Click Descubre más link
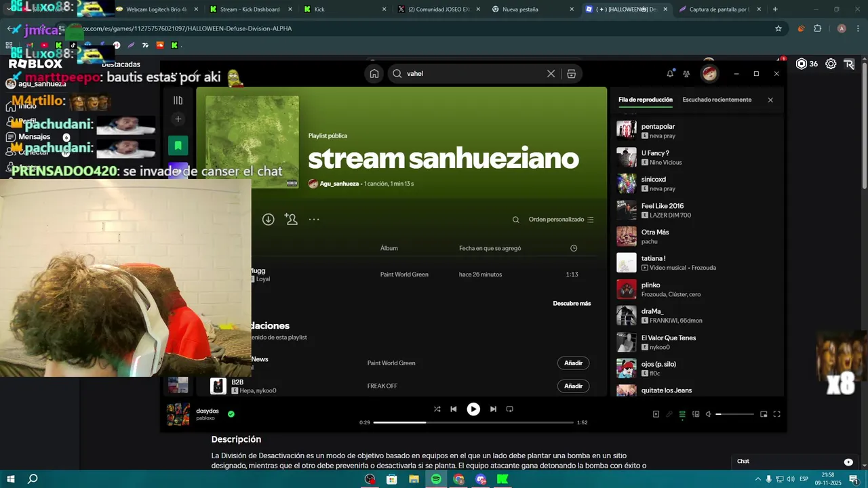 point(572,303)
